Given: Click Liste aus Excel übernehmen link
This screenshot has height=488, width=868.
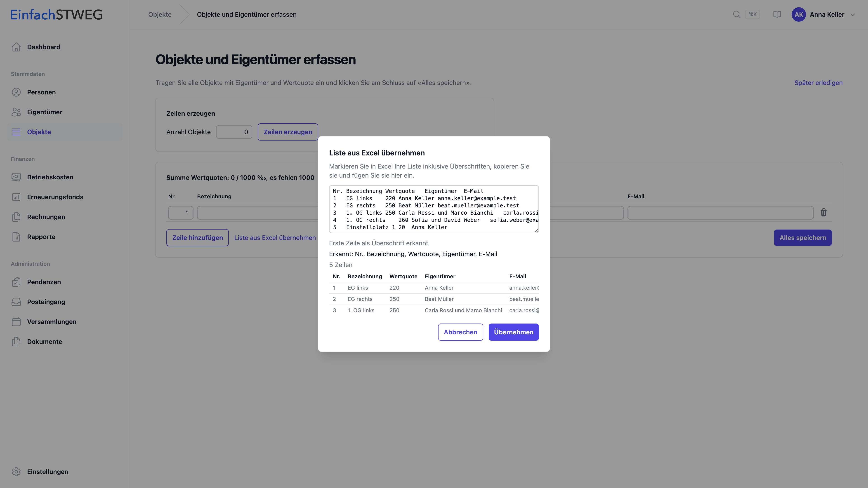Looking at the screenshot, I should pyautogui.click(x=275, y=238).
